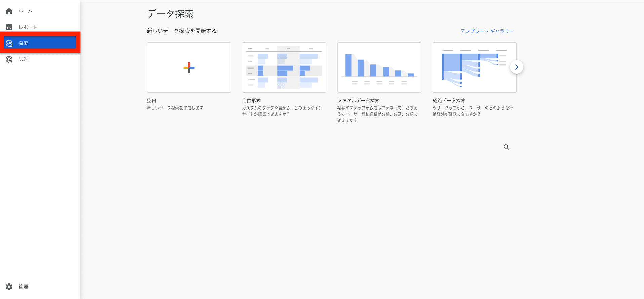Image resolution: width=644 pixels, height=299 pixels.
Task: Click the 自由形式 template title text
Action: pos(251,101)
